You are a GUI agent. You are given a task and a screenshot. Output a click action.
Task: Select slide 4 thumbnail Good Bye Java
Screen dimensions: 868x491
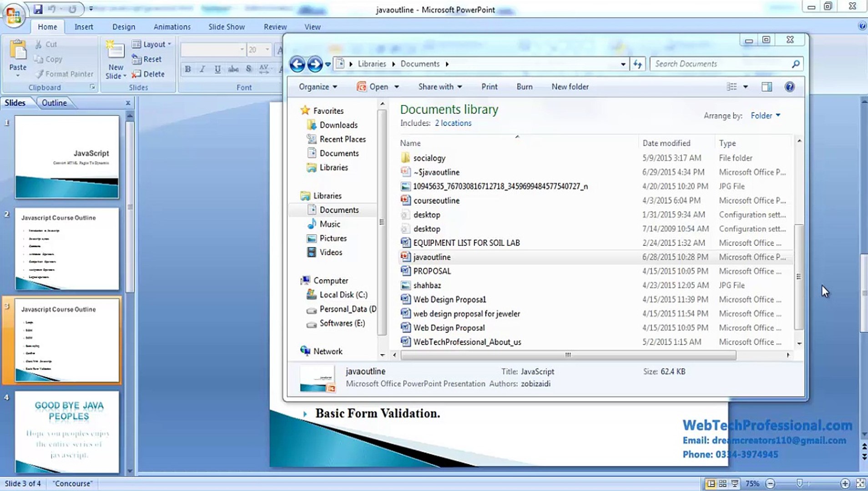click(x=67, y=432)
